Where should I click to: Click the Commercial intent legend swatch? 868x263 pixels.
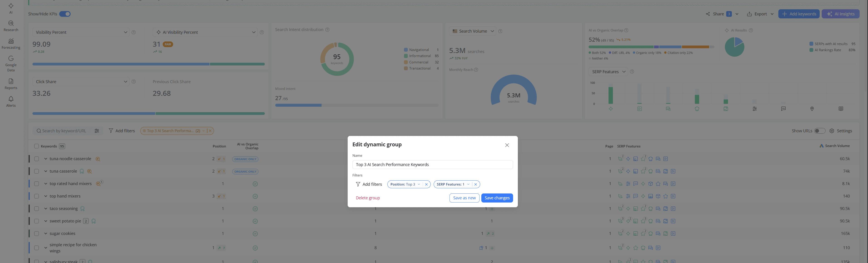[406, 62]
